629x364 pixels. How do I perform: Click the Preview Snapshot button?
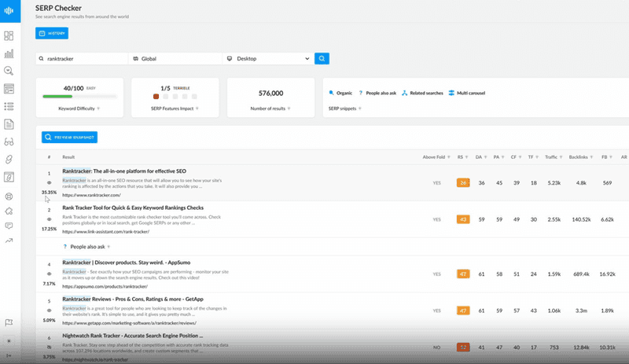69,138
